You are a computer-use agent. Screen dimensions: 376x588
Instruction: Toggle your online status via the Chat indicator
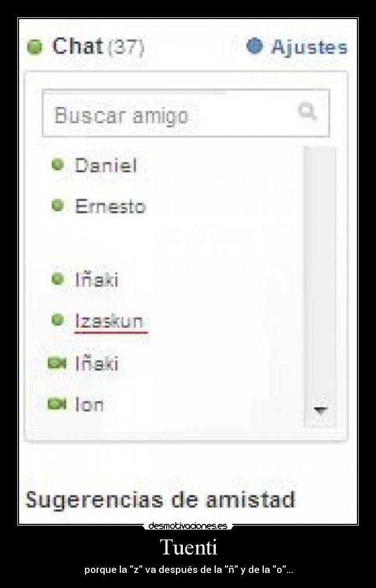tap(36, 47)
